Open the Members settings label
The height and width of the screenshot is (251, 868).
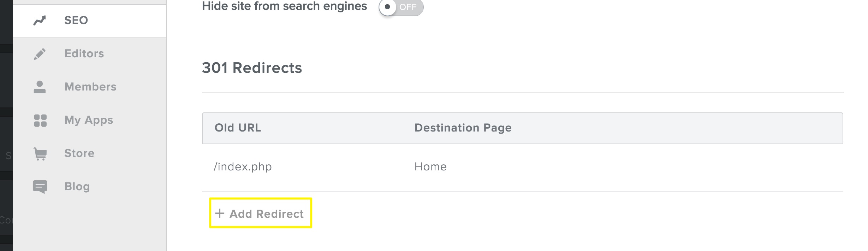click(x=90, y=87)
